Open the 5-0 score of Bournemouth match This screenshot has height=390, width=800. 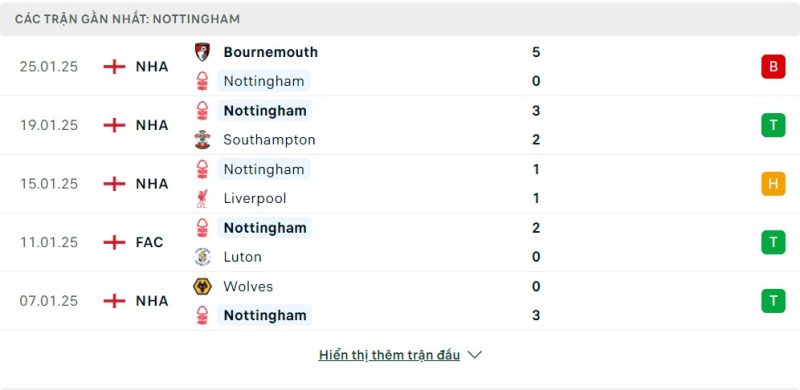[x=536, y=66]
